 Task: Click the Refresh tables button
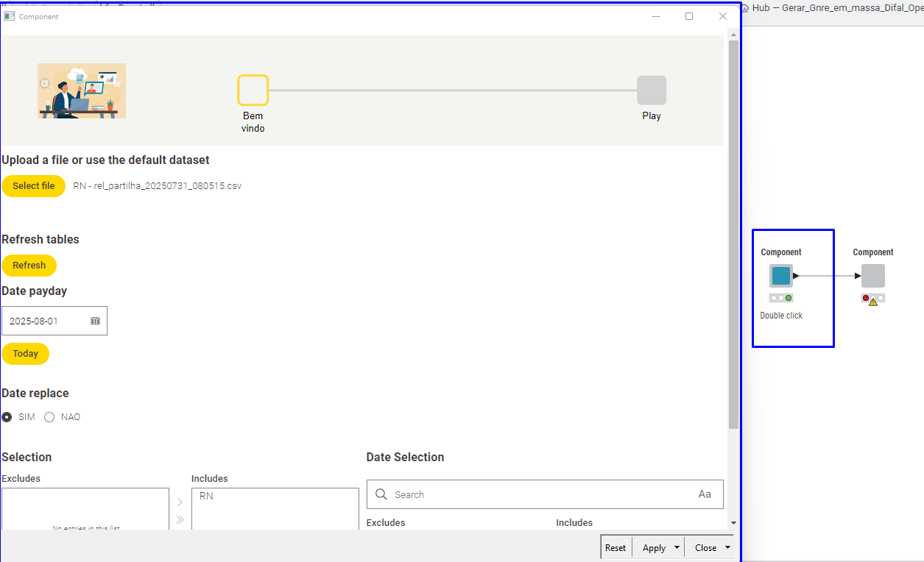click(x=29, y=266)
